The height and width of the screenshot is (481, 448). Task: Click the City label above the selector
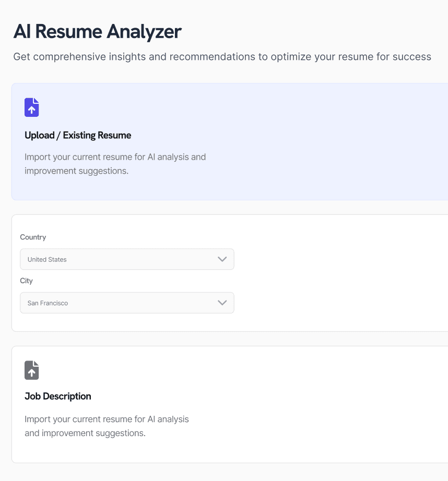coord(26,281)
